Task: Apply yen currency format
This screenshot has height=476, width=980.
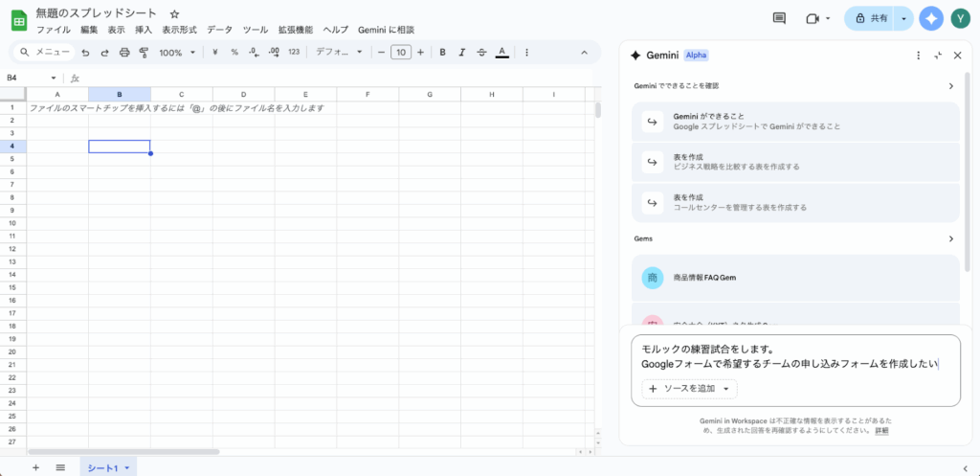Action: click(x=215, y=53)
